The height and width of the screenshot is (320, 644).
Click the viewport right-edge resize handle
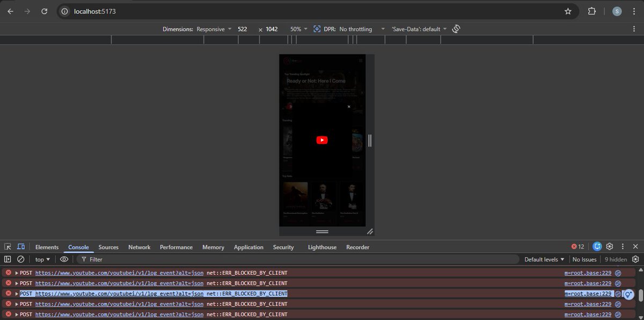[370, 140]
